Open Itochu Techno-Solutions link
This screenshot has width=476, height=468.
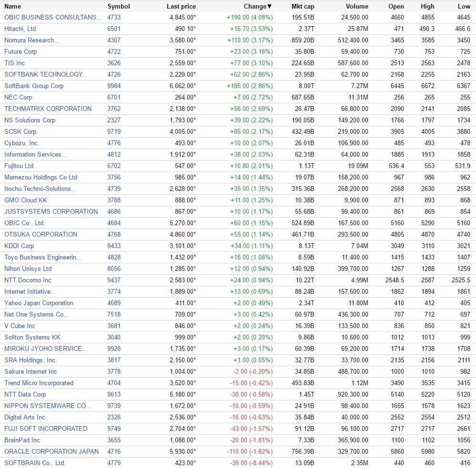pos(40,189)
